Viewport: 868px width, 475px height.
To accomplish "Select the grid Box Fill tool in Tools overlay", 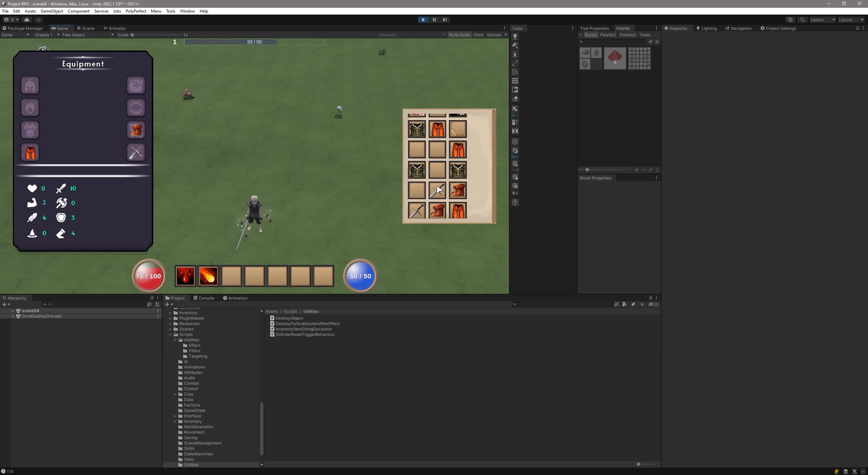I will [515, 80].
